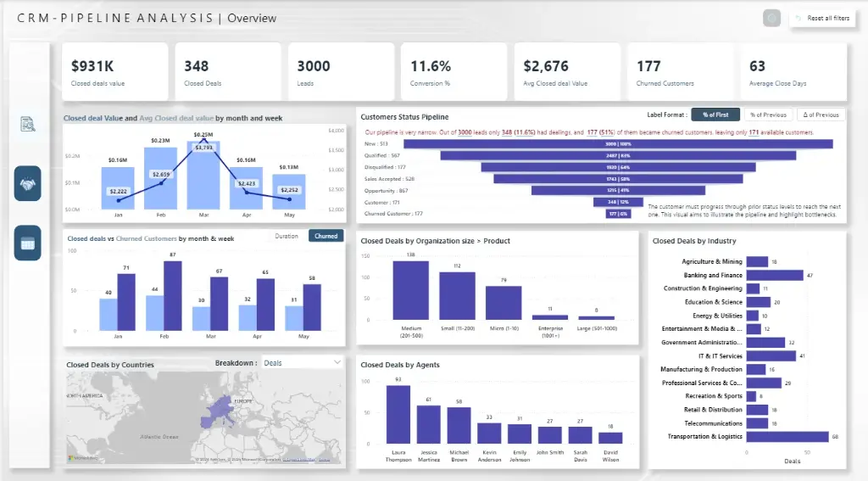Select the 63 Average Close Days card
The width and height of the screenshot is (868, 481).
point(793,71)
